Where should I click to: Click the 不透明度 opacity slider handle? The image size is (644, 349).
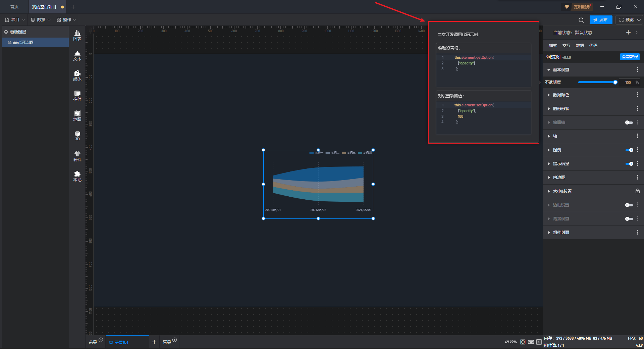tap(615, 82)
